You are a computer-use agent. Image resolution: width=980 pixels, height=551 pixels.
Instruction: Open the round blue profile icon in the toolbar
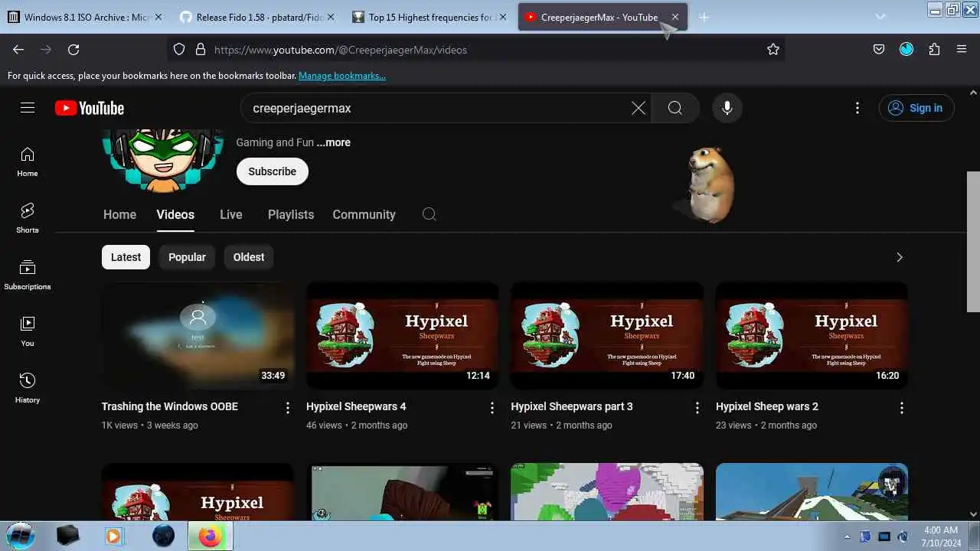coord(906,49)
